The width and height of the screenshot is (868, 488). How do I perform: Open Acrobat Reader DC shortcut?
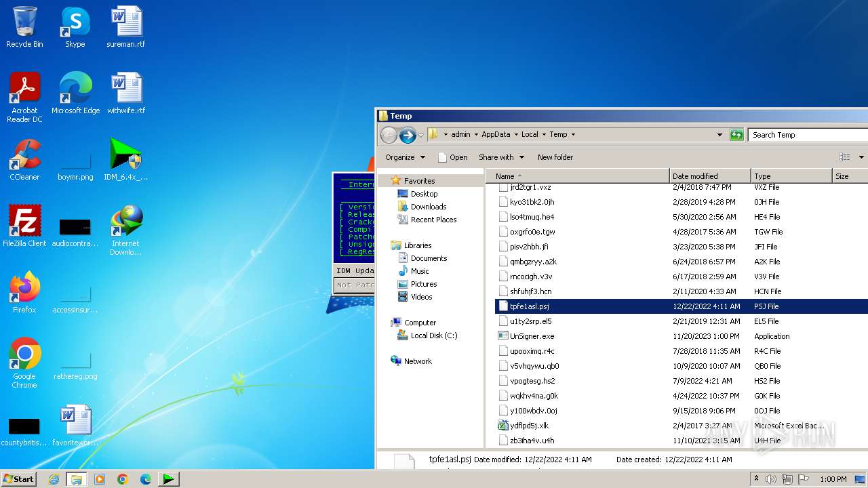pyautogui.click(x=24, y=98)
